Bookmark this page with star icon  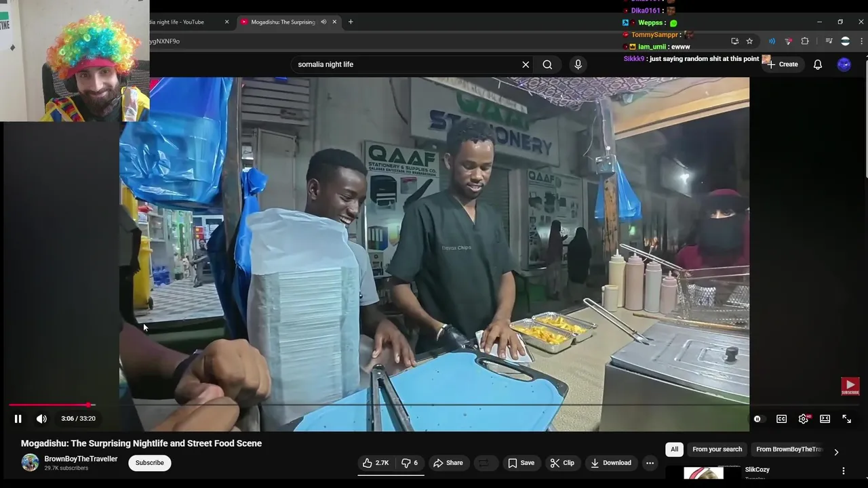pos(749,41)
